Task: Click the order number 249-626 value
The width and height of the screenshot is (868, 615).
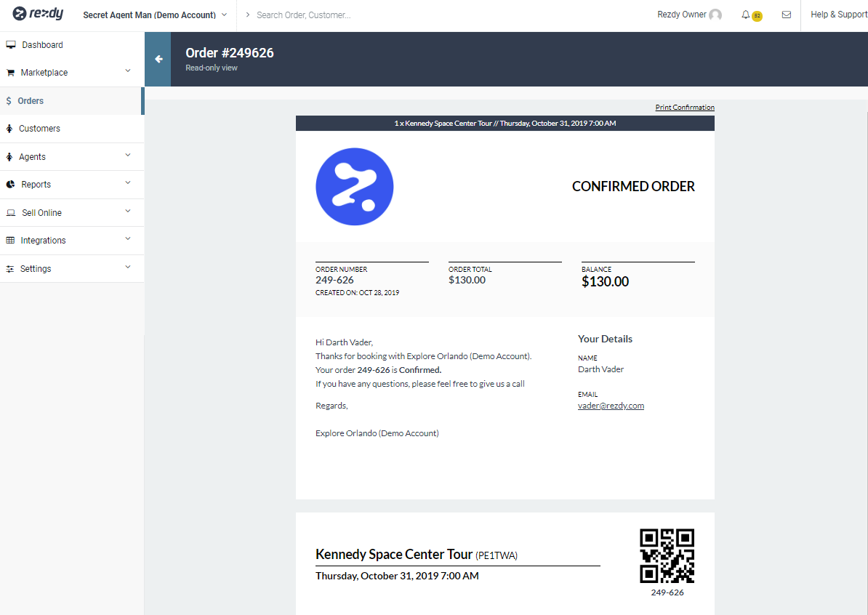Action: point(334,280)
